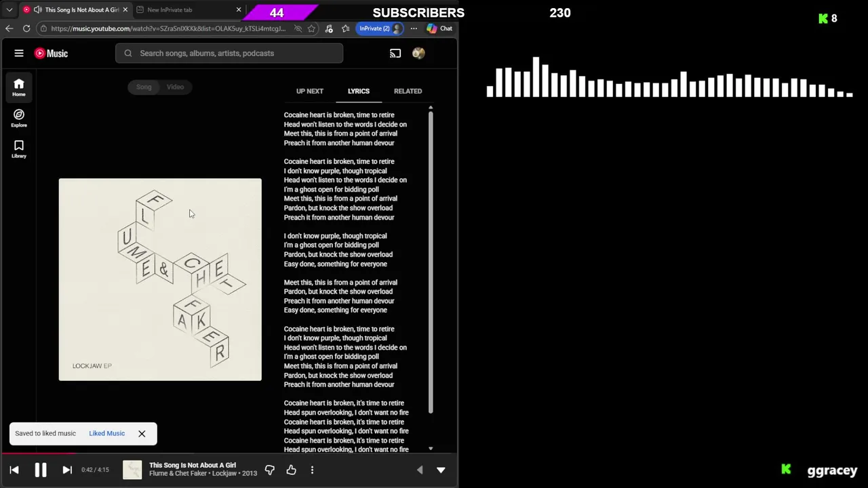Select the Lyrics tab
Image resolution: width=868 pixels, height=488 pixels.
[359, 91]
